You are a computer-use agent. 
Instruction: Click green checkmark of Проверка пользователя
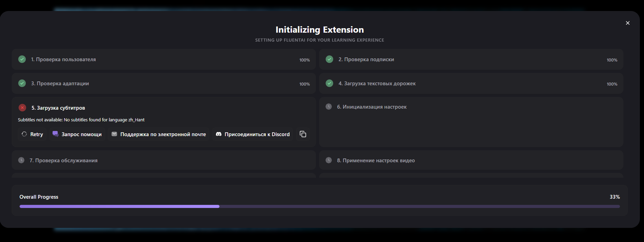coord(22,59)
